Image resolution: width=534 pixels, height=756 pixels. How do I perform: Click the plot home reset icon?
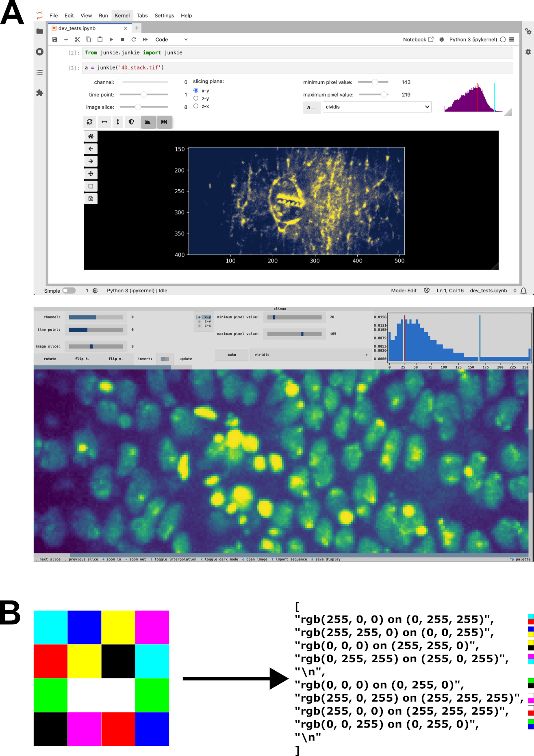[x=91, y=136]
